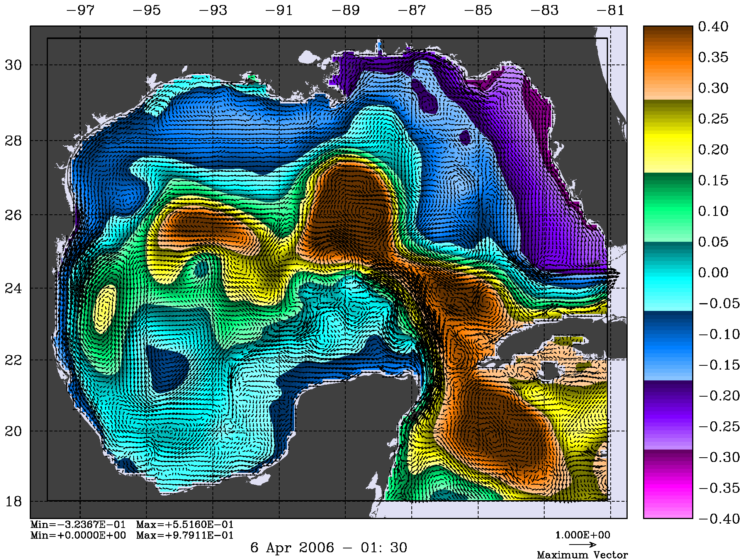
Task: Click the -0.20 colorbar value label
Action: 719,396
